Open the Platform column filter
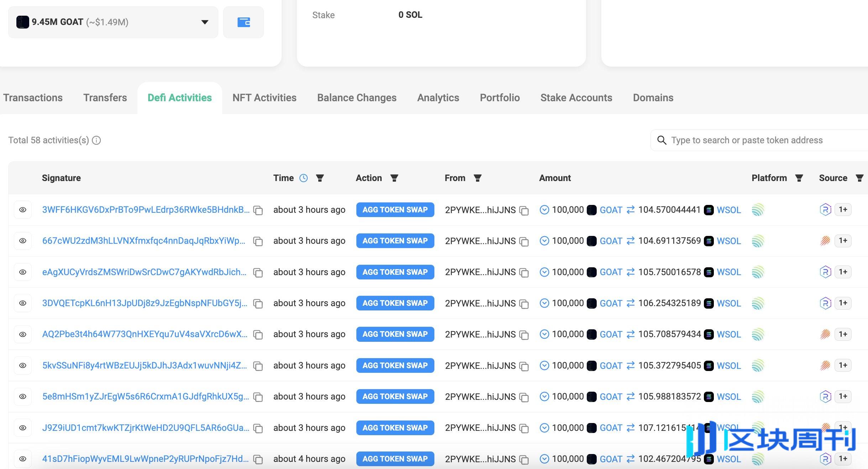 point(799,178)
